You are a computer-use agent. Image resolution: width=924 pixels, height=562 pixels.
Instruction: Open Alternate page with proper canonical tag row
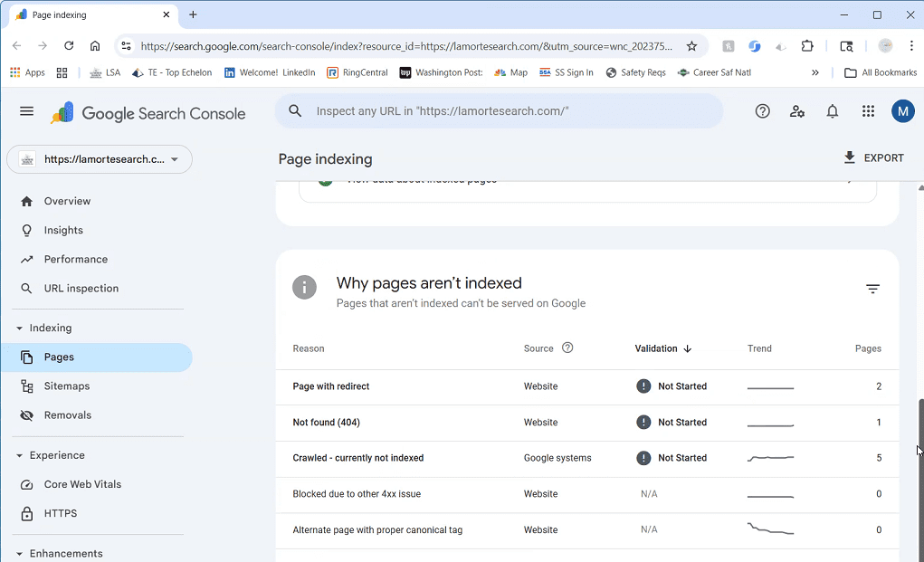click(x=587, y=530)
